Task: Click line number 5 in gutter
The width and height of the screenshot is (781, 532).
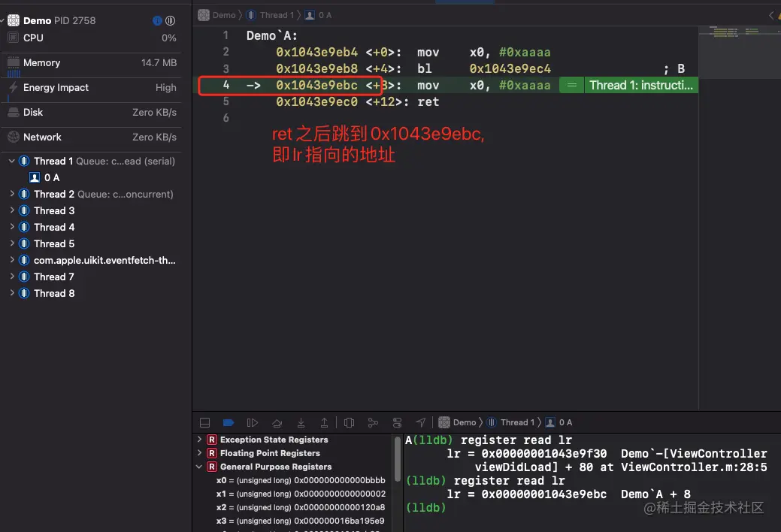Action: tap(226, 101)
